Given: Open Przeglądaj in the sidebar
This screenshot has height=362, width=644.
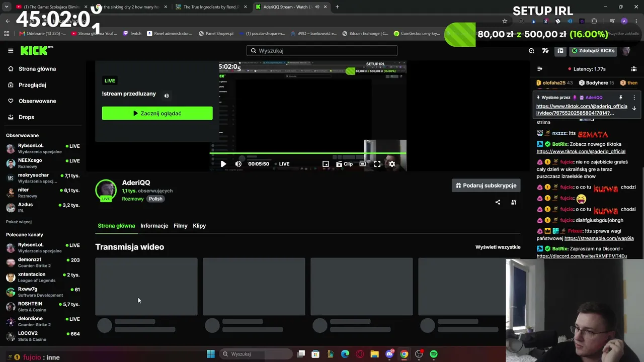Looking at the screenshot, I should click(32, 85).
